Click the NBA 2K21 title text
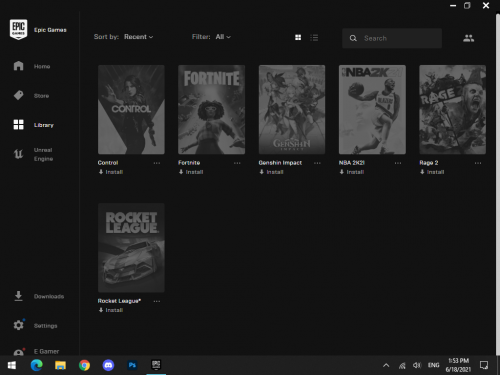Screen dimensions: 500x375 coord(352,163)
